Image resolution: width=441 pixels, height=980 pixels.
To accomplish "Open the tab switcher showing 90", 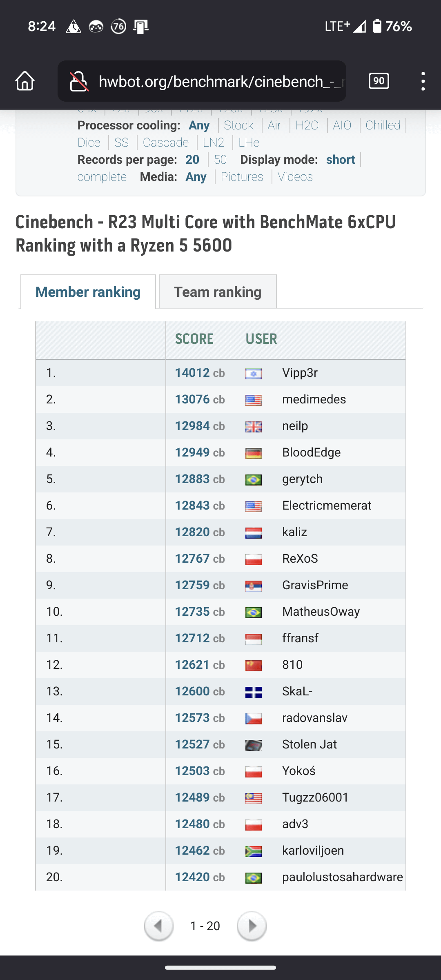I will click(379, 81).
